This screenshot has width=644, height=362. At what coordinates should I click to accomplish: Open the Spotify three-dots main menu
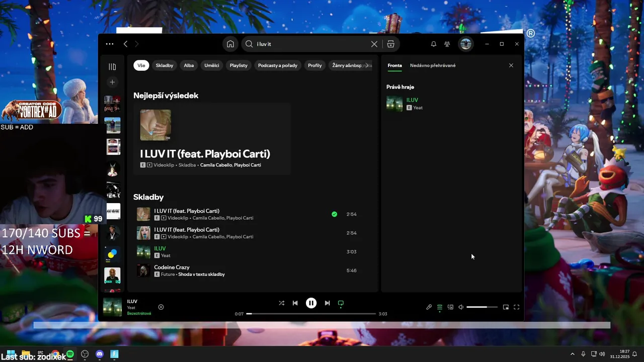coord(109,44)
